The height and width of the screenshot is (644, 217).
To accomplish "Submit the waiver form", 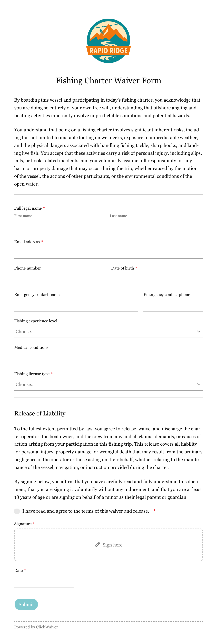I will click(26, 604).
